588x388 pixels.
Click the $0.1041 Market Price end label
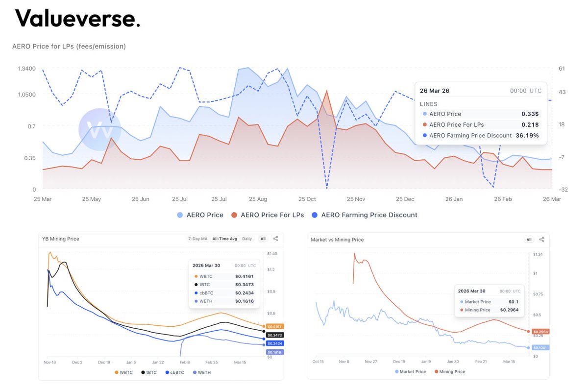coord(540,347)
